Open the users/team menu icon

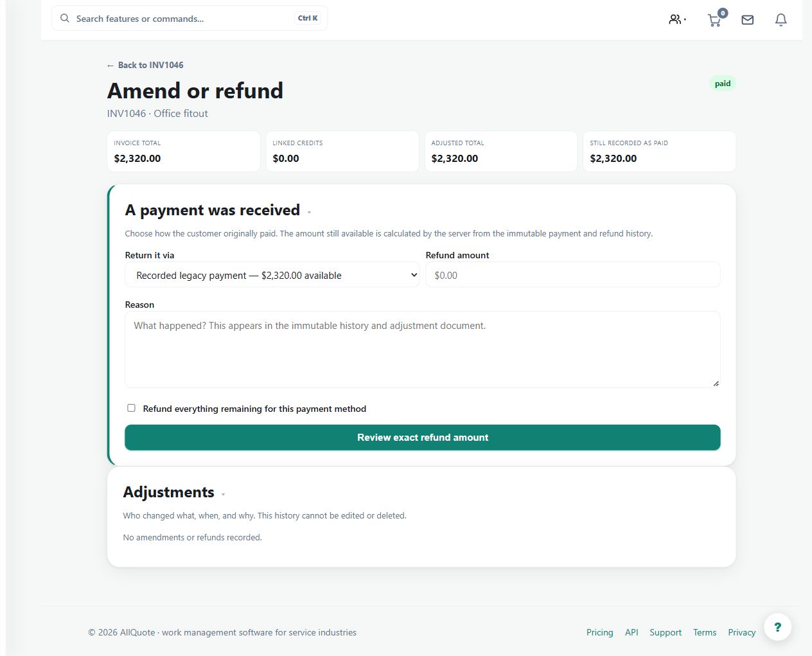[677, 19]
